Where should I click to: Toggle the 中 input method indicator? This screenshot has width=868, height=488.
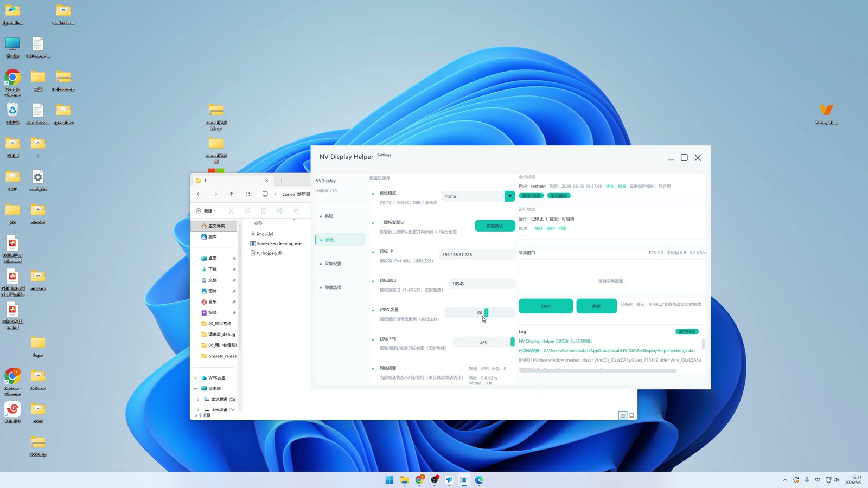tap(818, 480)
